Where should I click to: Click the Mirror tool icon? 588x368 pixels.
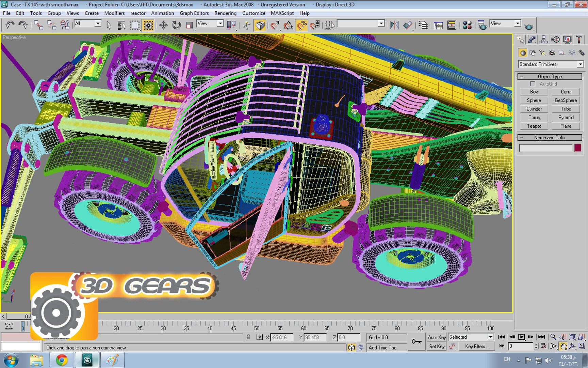pyautogui.click(x=394, y=25)
